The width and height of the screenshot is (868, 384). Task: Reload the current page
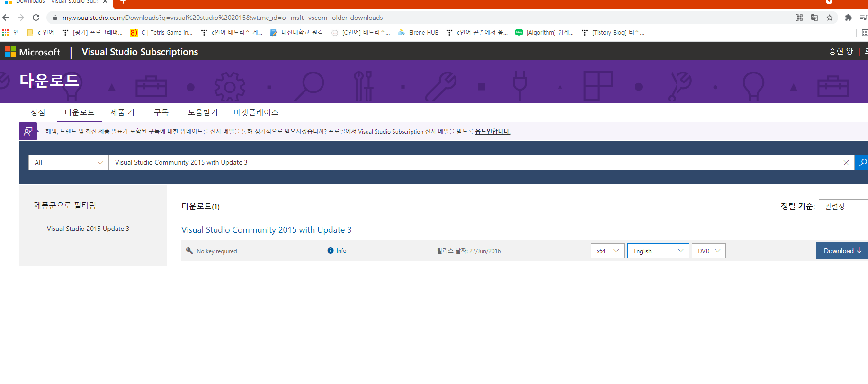[36, 18]
